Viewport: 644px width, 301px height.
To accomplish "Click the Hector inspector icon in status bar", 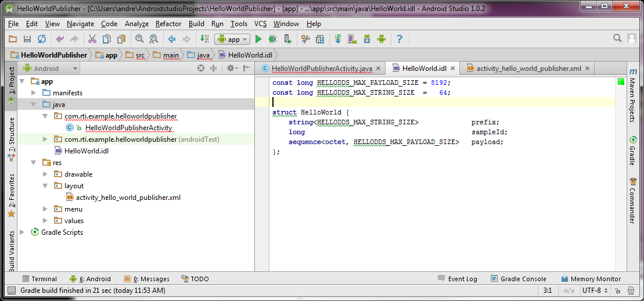I will [x=630, y=291].
